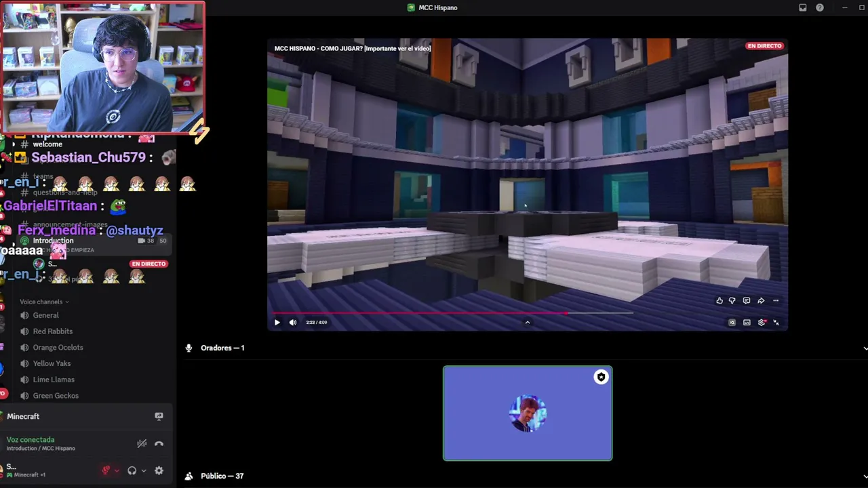This screenshot has height=488, width=868.
Task: Toggle the muted microphone button
Action: click(x=106, y=470)
